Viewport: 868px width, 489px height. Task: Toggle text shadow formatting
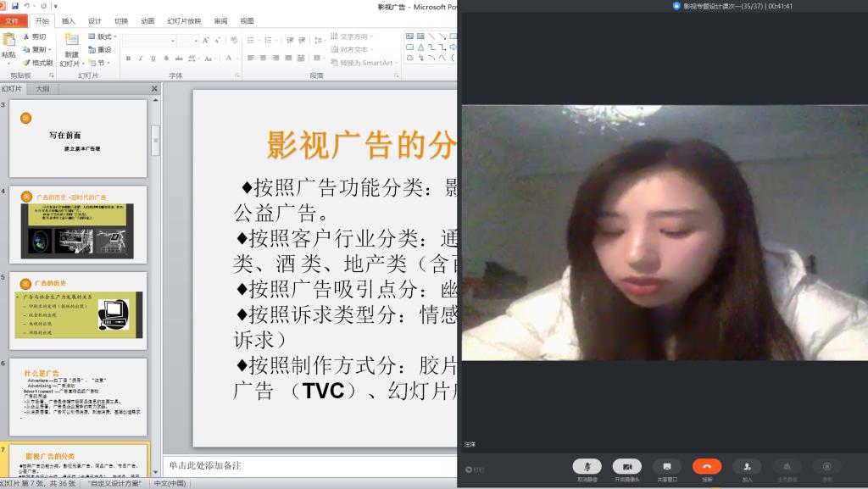click(166, 58)
